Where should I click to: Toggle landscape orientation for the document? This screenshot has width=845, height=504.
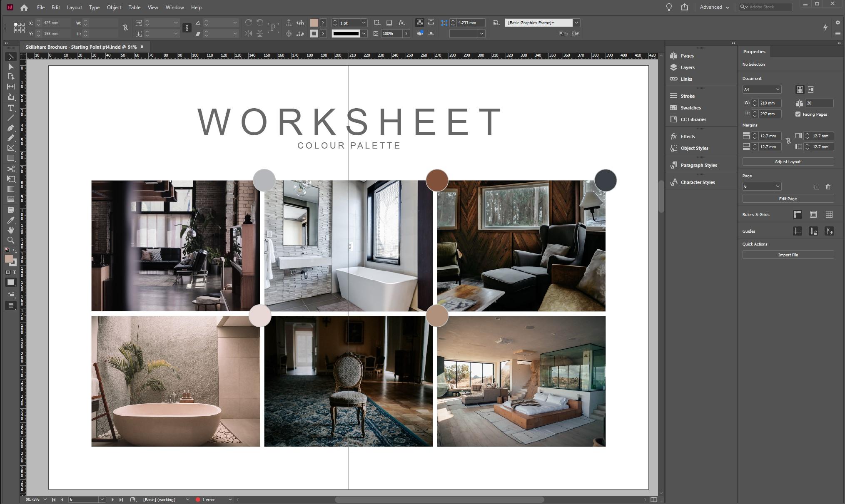coord(811,89)
